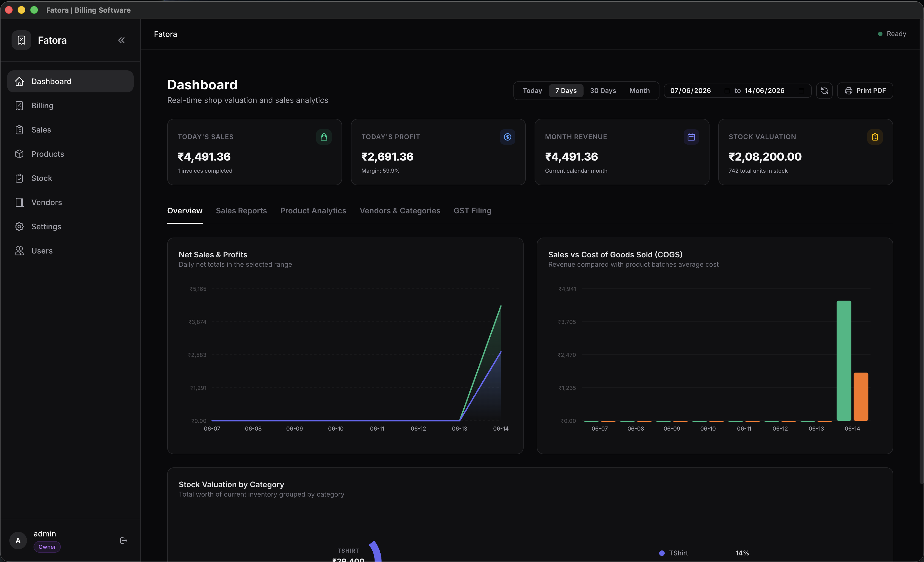
Task: Click the Today's Sales value ₹4,491.36
Action: pos(204,156)
